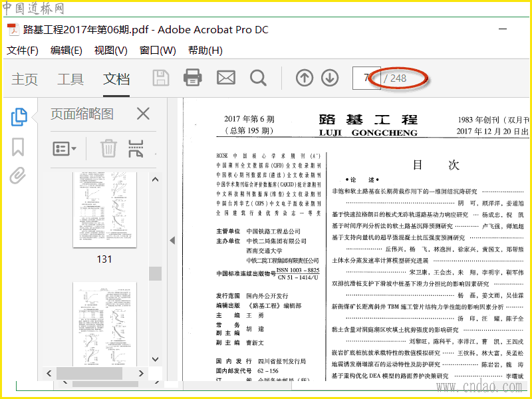The width and height of the screenshot is (532, 399).
Task: Select the thumbnail below page 131
Action: pos(105,324)
